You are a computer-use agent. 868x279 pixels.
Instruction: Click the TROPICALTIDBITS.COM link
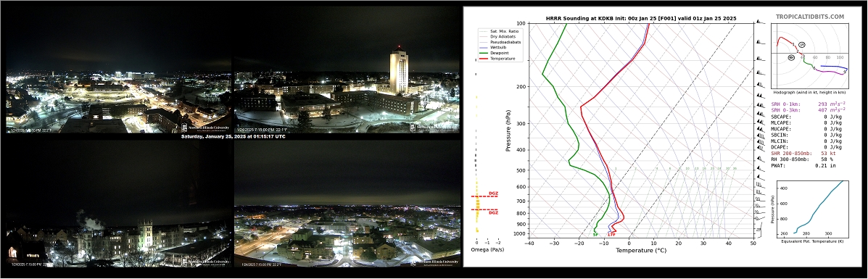(810, 17)
